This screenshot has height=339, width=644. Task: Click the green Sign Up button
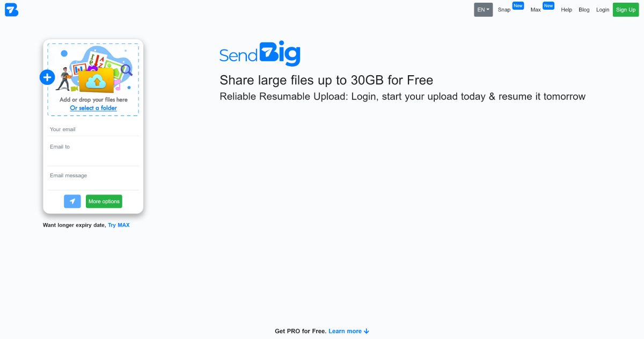626,10
